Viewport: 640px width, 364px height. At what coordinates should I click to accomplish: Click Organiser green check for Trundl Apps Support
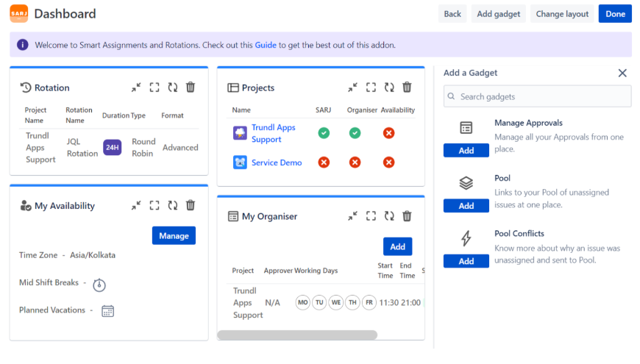point(355,133)
